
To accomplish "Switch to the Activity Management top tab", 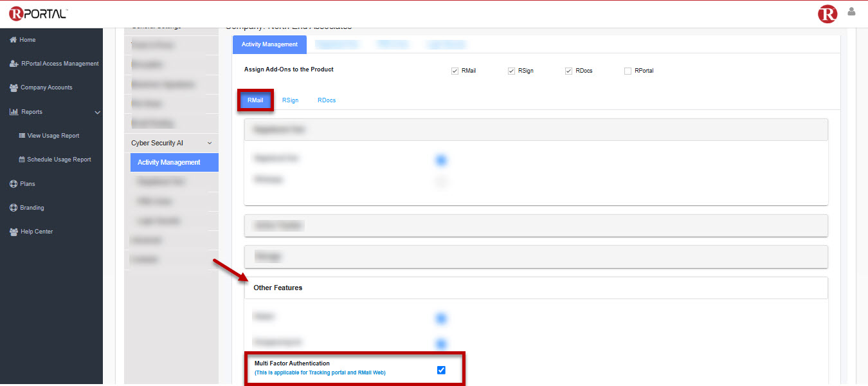I will (269, 44).
